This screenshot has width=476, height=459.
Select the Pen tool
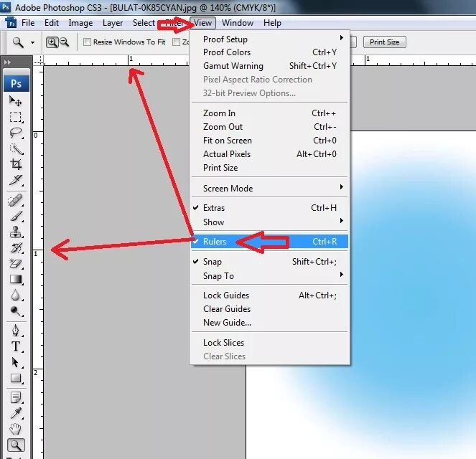click(x=16, y=331)
